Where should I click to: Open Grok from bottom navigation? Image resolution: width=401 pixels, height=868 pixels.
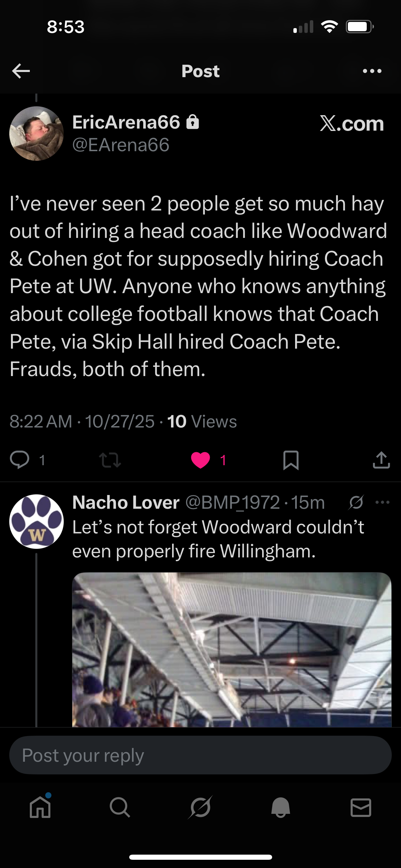tap(200, 807)
